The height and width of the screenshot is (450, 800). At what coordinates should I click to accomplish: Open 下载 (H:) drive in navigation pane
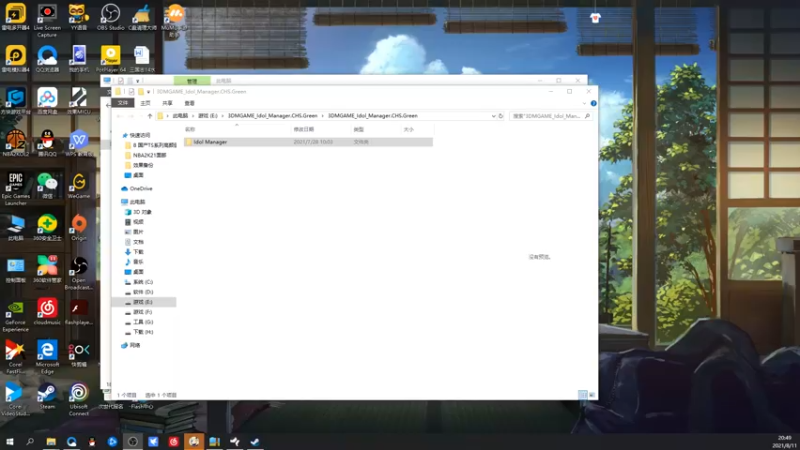(143, 332)
